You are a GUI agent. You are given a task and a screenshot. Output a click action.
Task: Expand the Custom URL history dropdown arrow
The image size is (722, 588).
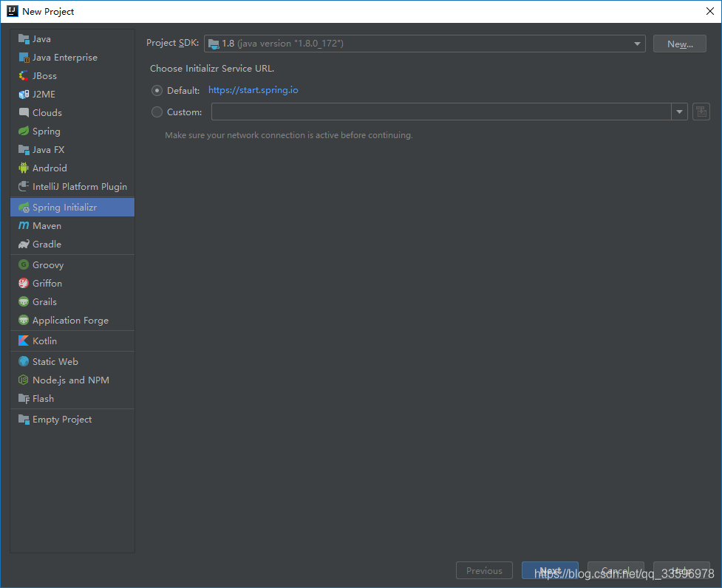click(x=679, y=112)
